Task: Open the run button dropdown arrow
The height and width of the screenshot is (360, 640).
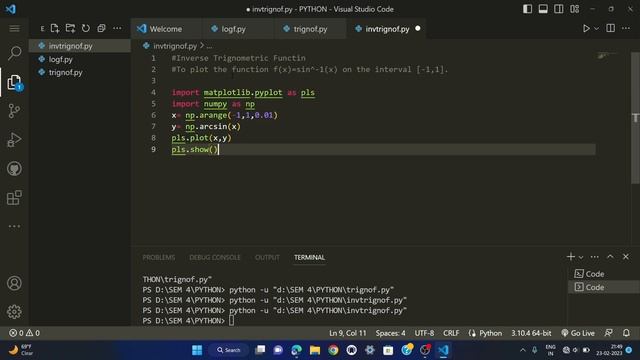Action: tap(596, 29)
